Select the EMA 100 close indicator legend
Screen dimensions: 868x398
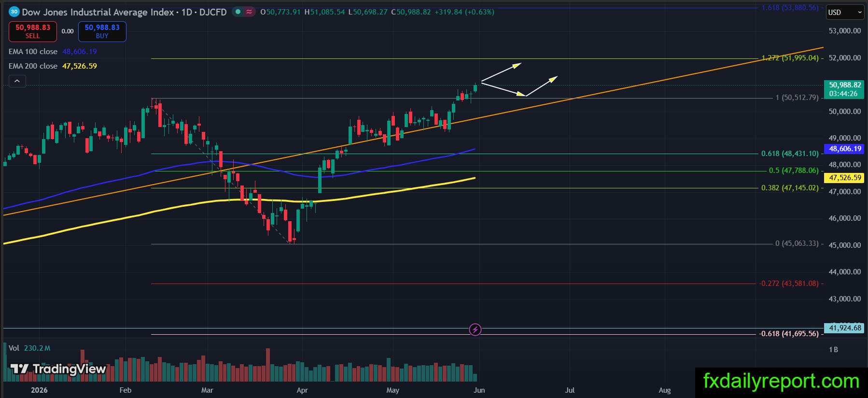pyautogui.click(x=33, y=52)
